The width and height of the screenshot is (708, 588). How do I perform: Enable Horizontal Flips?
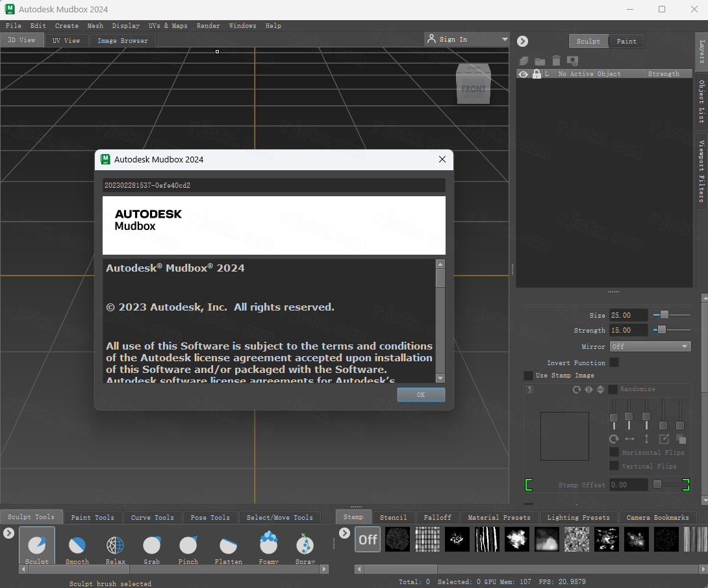[614, 452]
